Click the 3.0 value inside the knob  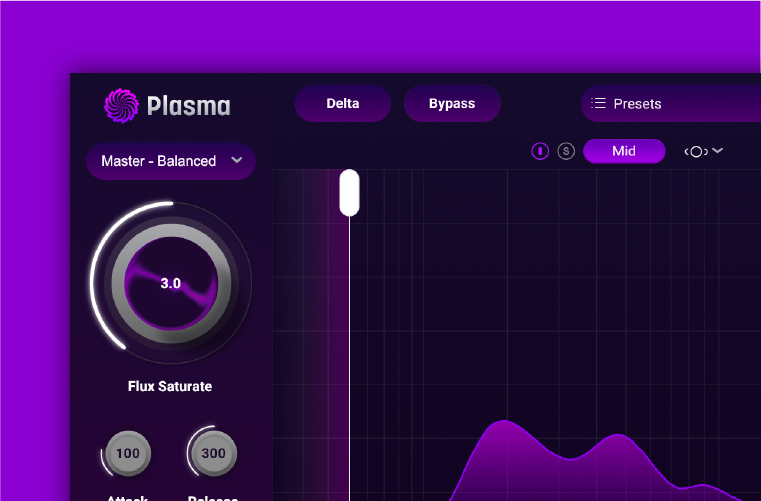pyautogui.click(x=171, y=283)
